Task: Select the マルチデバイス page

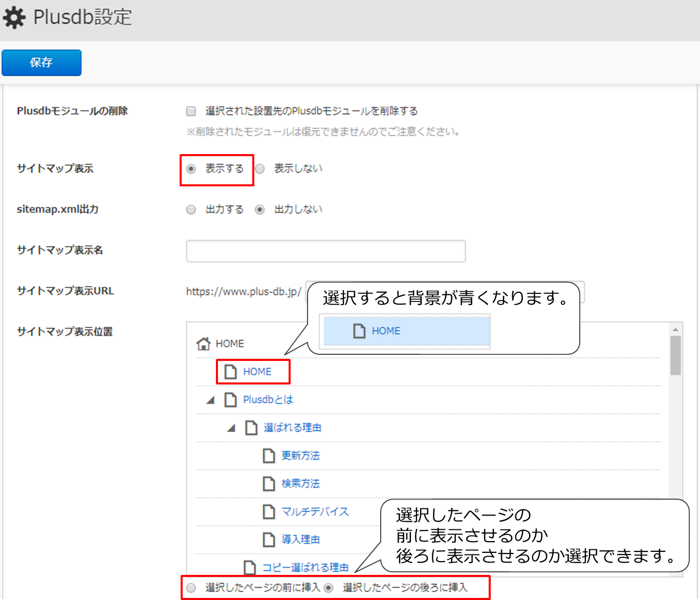Action: click(315, 511)
